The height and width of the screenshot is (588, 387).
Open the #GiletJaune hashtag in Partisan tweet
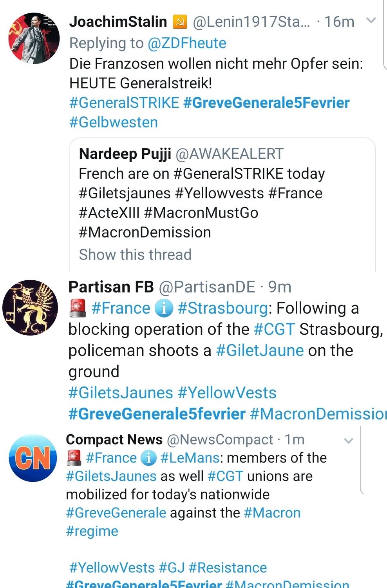coord(260,350)
